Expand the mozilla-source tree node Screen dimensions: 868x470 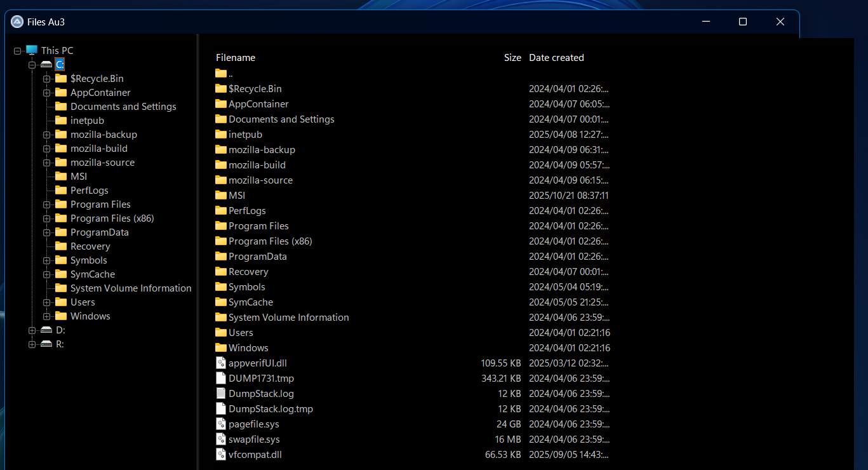[x=47, y=163]
